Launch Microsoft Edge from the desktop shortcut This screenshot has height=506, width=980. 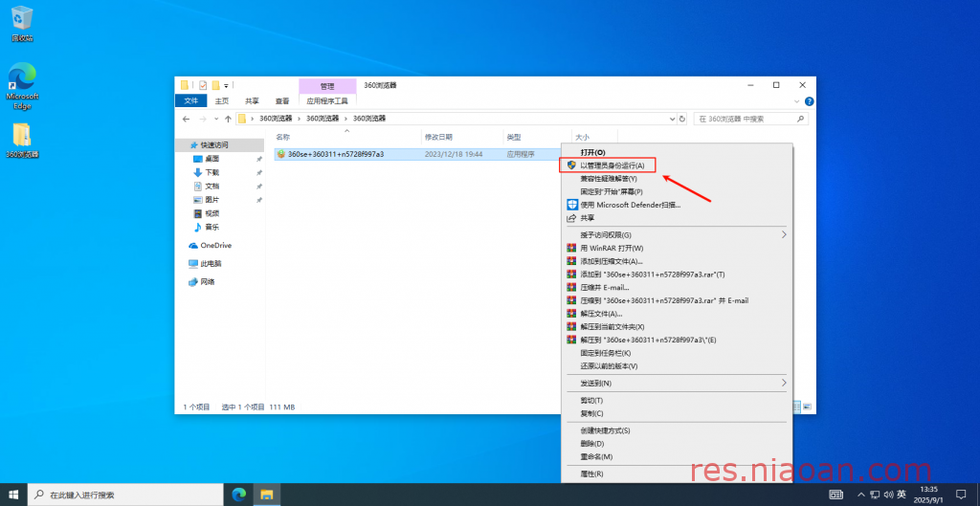pyautogui.click(x=23, y=86)
